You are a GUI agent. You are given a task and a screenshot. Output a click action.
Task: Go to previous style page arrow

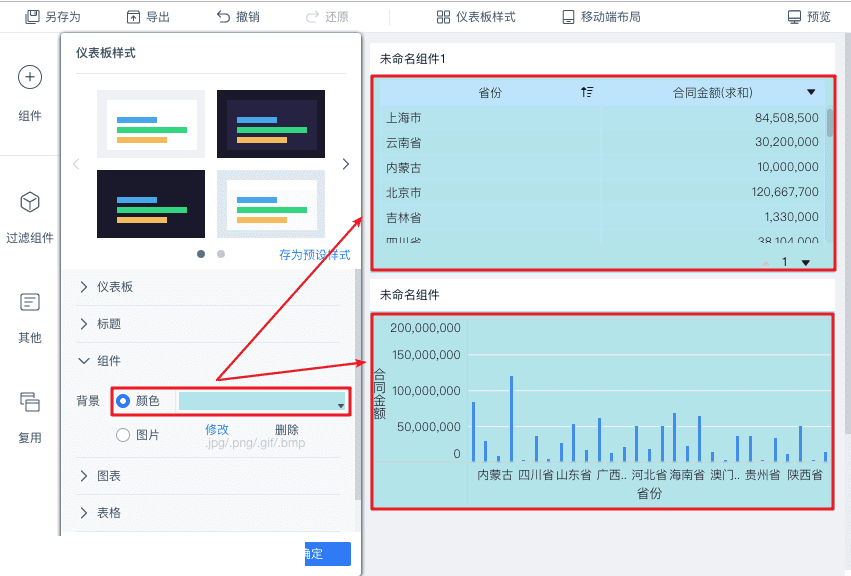[x=77, y=164]
